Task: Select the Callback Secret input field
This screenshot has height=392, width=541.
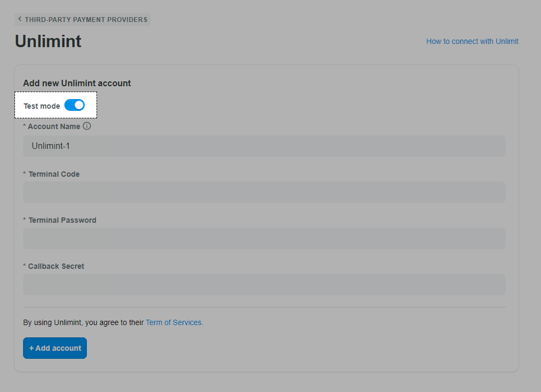Action: (264, 284)
